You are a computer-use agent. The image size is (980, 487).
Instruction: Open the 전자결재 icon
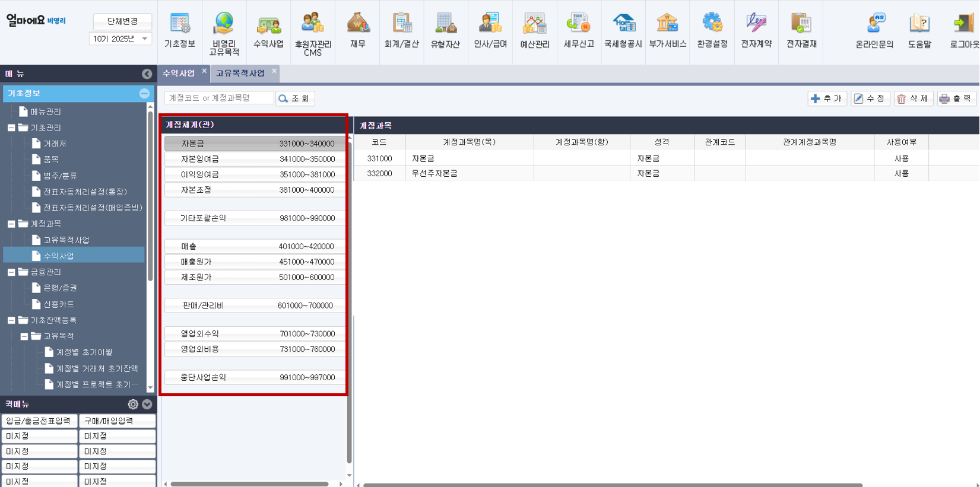pos(801,31)
